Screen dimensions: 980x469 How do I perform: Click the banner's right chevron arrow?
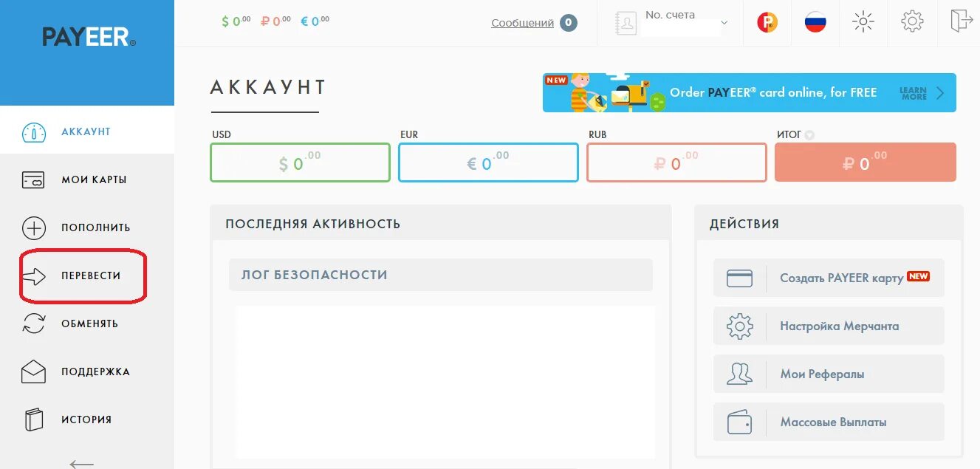point(941,93)
